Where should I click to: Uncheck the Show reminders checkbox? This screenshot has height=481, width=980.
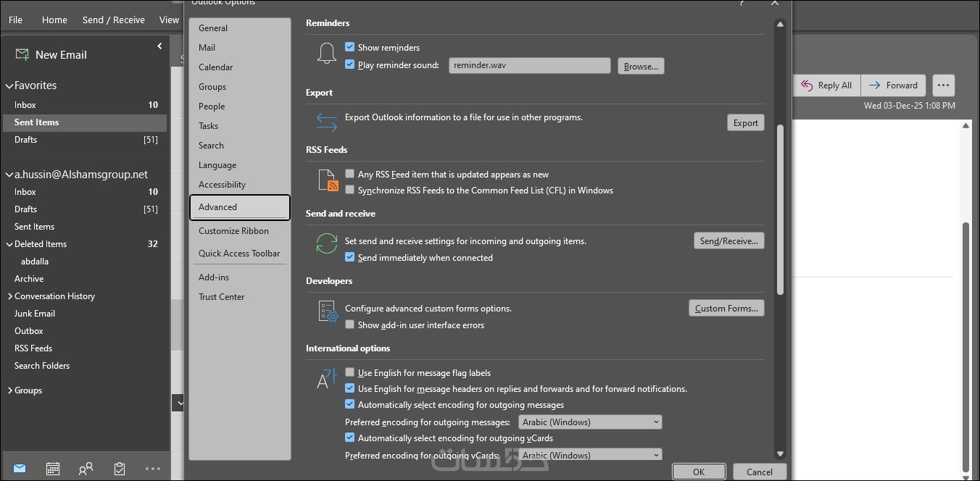pos(350,48)
